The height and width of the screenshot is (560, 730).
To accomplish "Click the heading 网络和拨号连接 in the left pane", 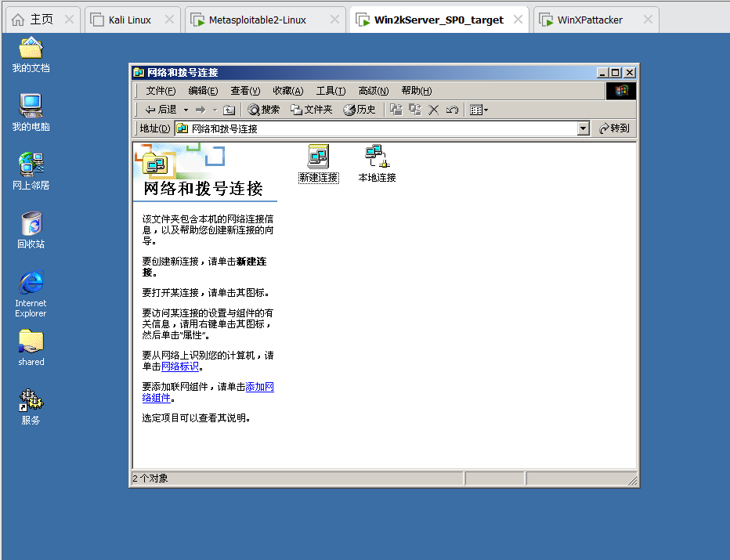I will 203,189.
